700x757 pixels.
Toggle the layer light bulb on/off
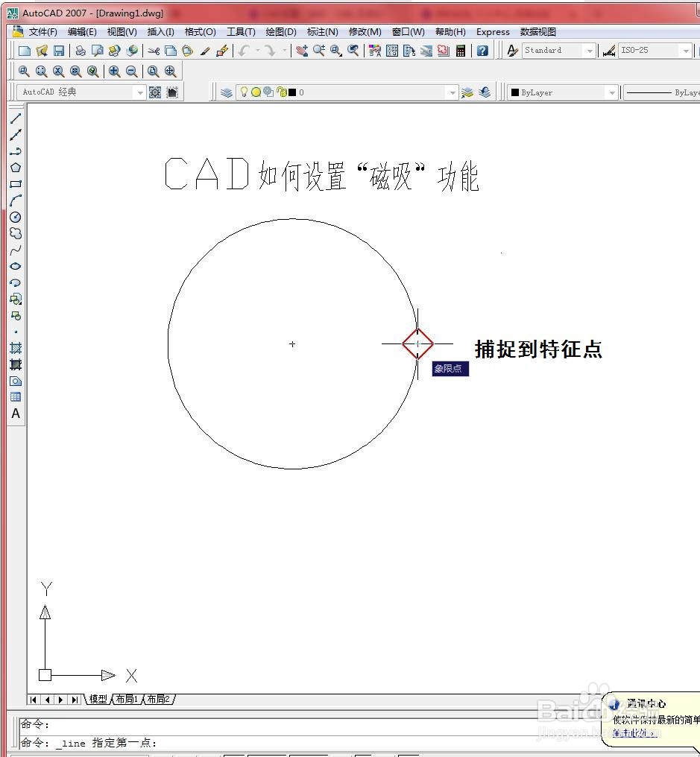(x=244, y=92)
